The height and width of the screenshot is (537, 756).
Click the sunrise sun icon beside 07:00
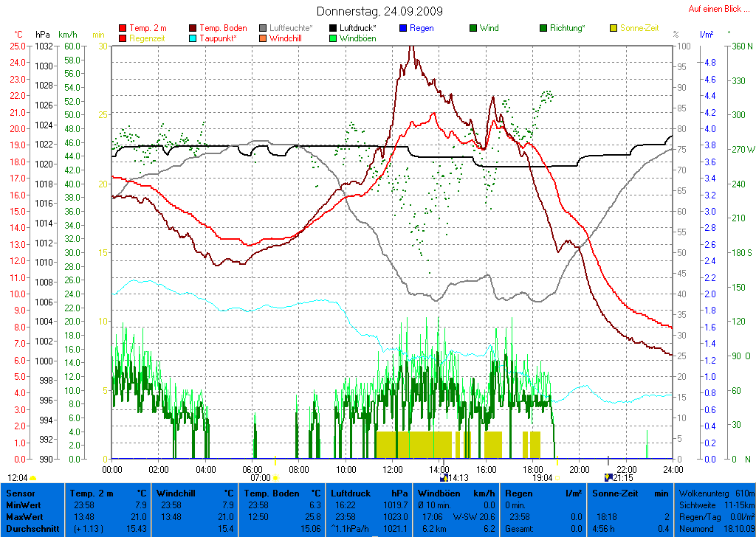pyautogui.click(x=275, y=478)
